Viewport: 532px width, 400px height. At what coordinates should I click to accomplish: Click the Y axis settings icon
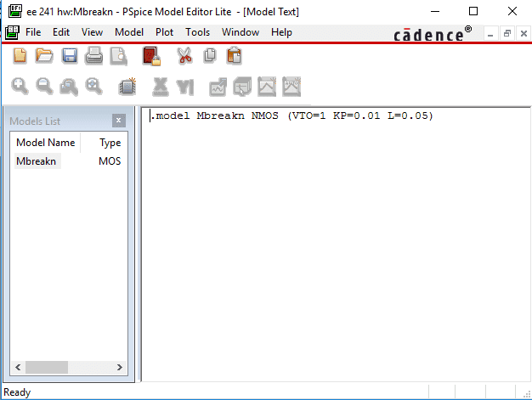185,87
